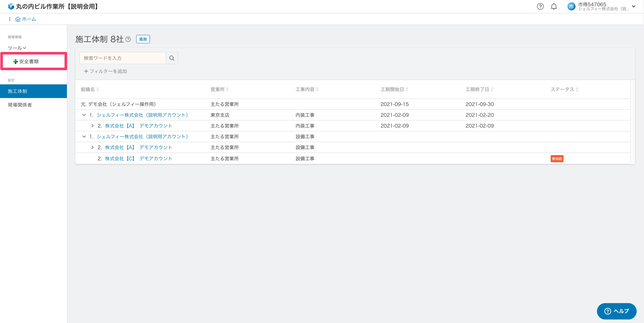Click the three-dot menu beside ホーム

point(9,19)
